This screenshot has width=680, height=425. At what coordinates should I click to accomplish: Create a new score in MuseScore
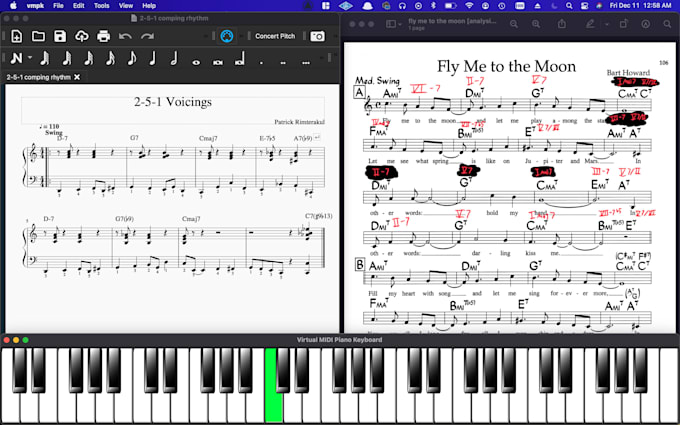16,36
